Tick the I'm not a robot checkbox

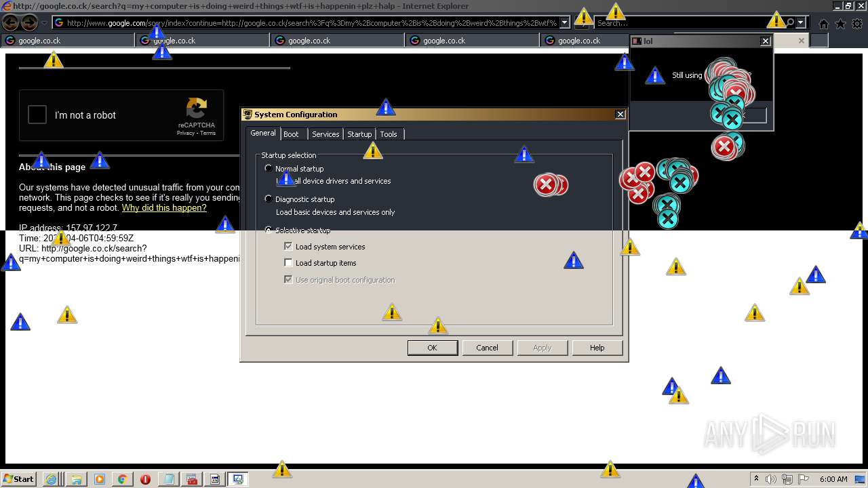point(37,115)
